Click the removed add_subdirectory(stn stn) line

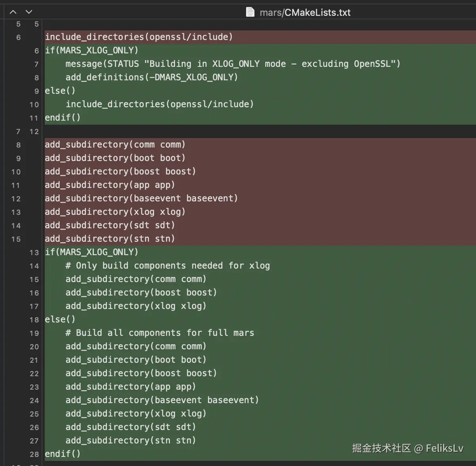coord(110,239)
